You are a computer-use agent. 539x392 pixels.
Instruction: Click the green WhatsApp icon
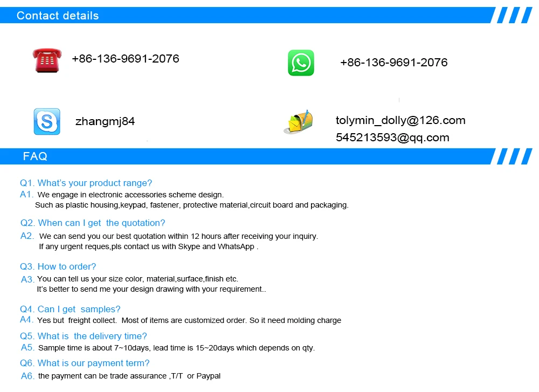coord(301,63)
